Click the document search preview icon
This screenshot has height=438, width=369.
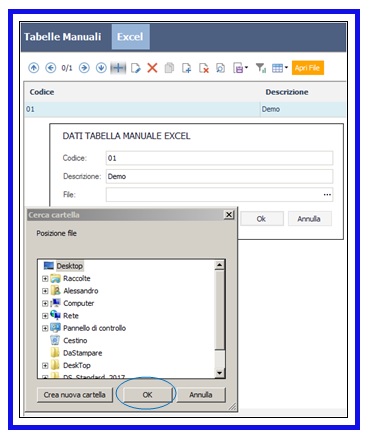[x=221, y=68]
